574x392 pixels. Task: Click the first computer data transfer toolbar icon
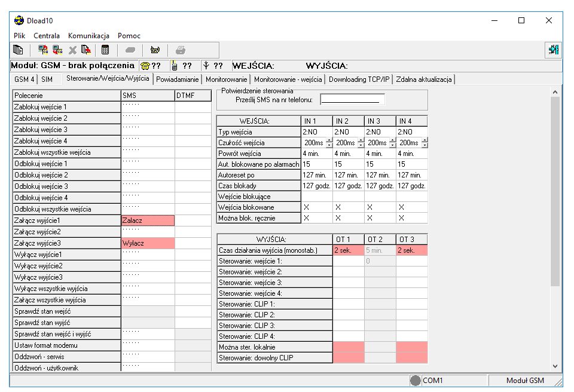click(43, 50)
